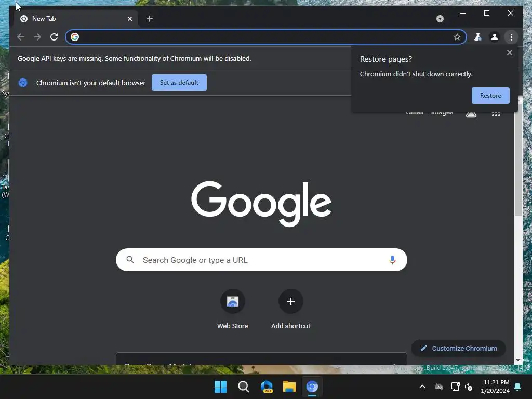Focus the address bar
The height and width of the screenshot is (399, 532).
pyautogui.click(x=266, y=37)
